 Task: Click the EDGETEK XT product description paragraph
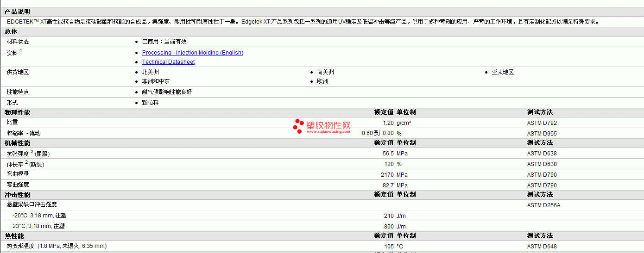(303, 21)
